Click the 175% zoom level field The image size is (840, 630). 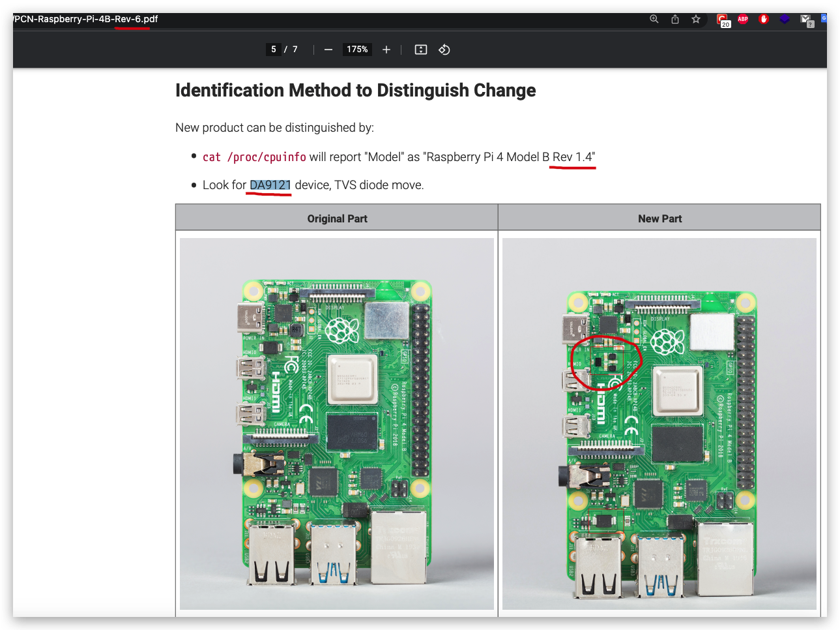[357, 50]
